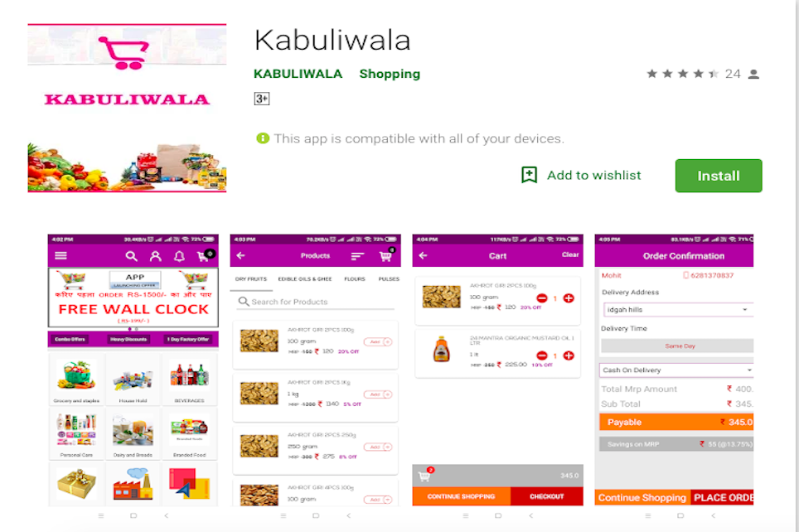Open the Kabuliwala app logo image

tap(127, 108)
